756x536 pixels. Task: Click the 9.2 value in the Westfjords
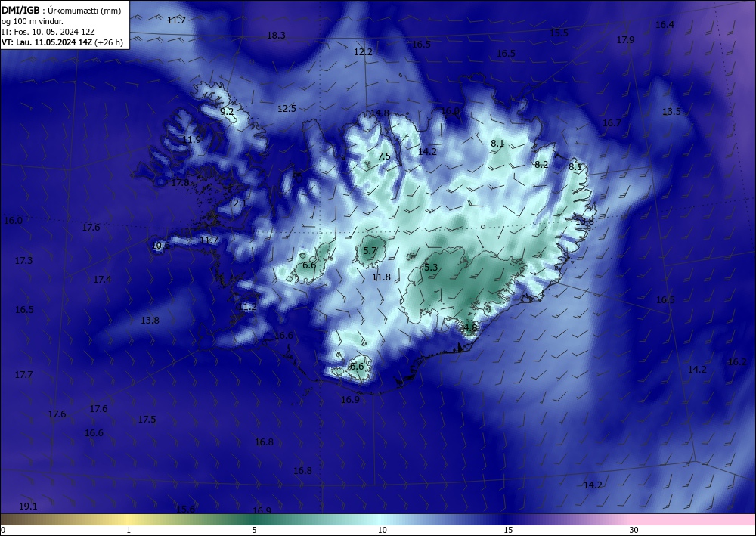(x=227, y=112)
